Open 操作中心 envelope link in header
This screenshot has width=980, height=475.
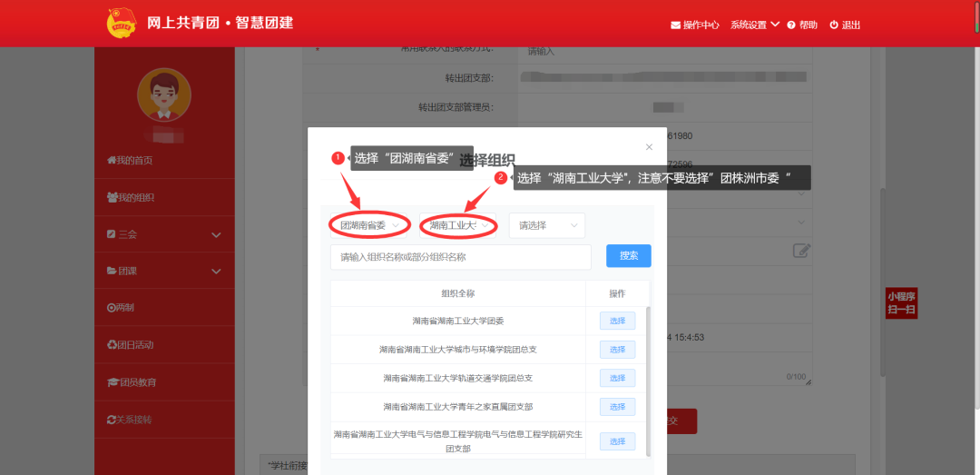695,25
